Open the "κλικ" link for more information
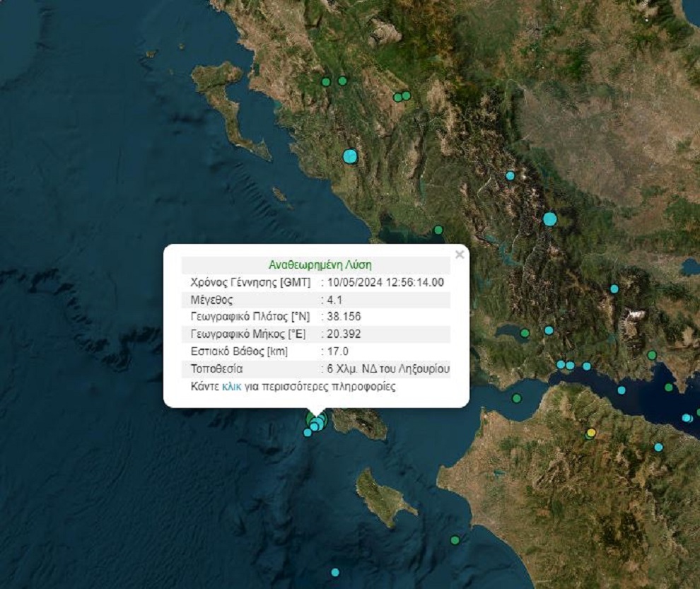 (x=232, y=387)
